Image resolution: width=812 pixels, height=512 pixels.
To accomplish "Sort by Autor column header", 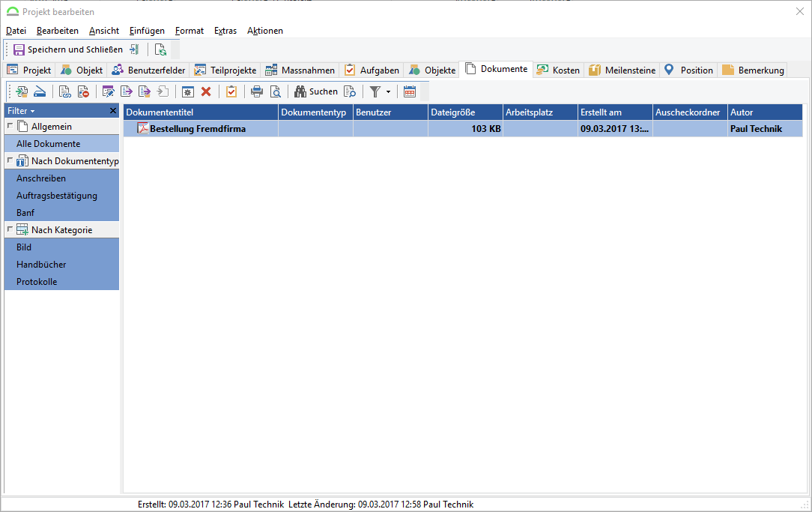I will (x=766, y=112).
